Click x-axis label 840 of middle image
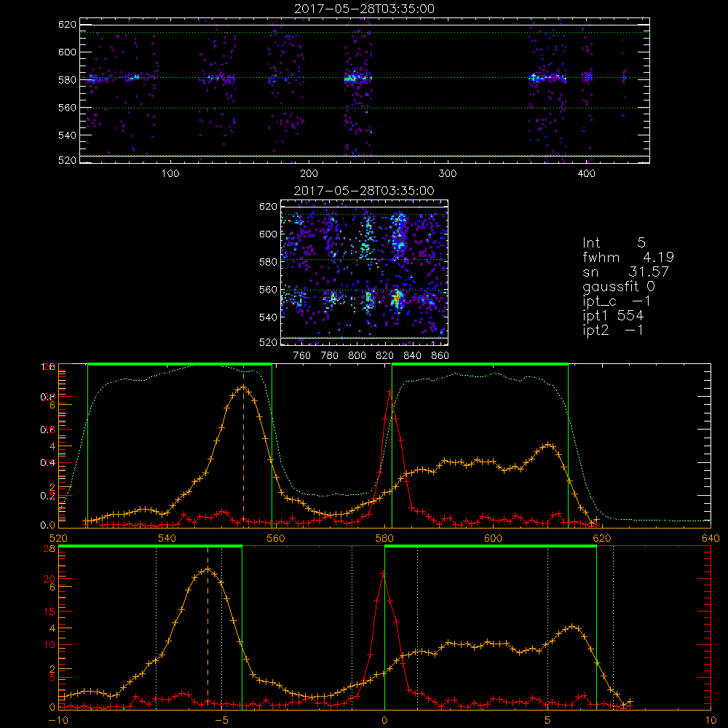Image resolution: width=728 pixels, height=728 pixels. (x=412, y=356)
